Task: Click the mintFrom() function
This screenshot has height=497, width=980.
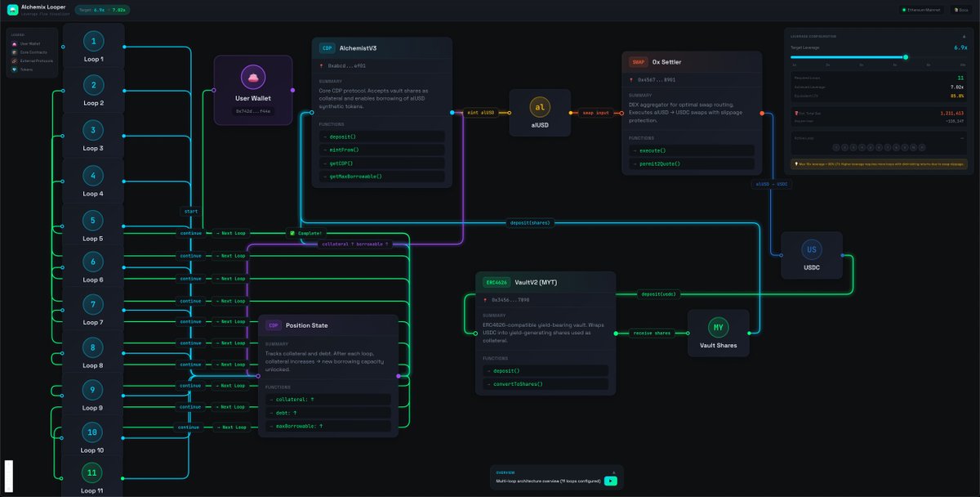Action: pyautogui.click(x=381, y=150)
